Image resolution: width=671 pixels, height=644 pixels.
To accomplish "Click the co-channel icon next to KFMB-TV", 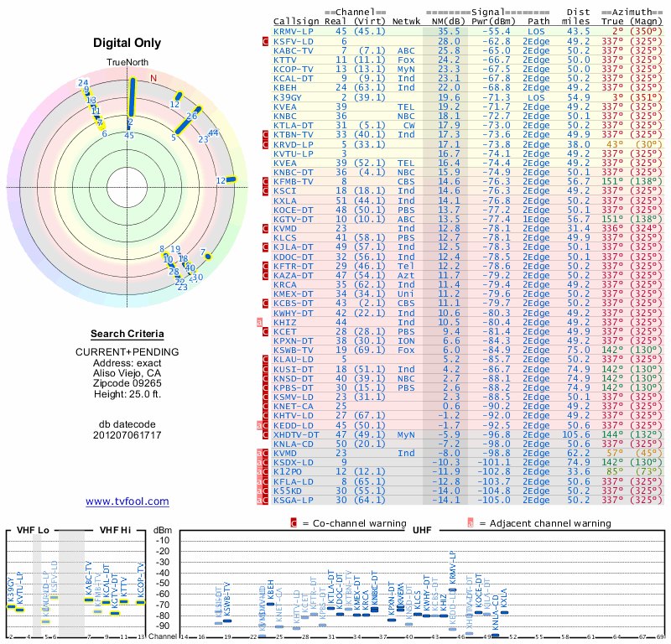I will click(x=265, y=182).
